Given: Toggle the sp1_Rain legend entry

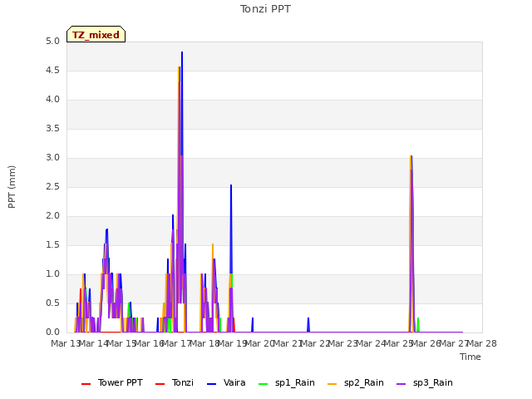Looking at the screenshot, I should (286, 383).
